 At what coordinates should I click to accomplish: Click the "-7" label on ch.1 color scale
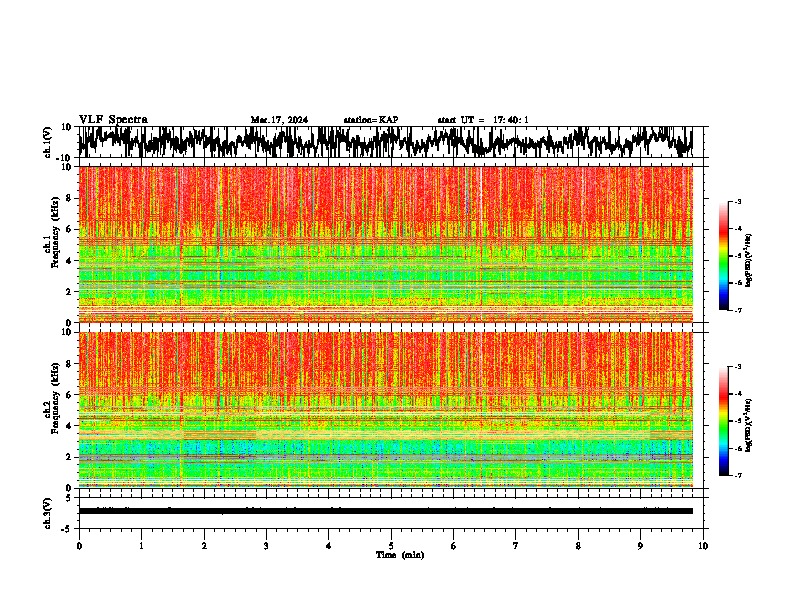click(737, 310)
